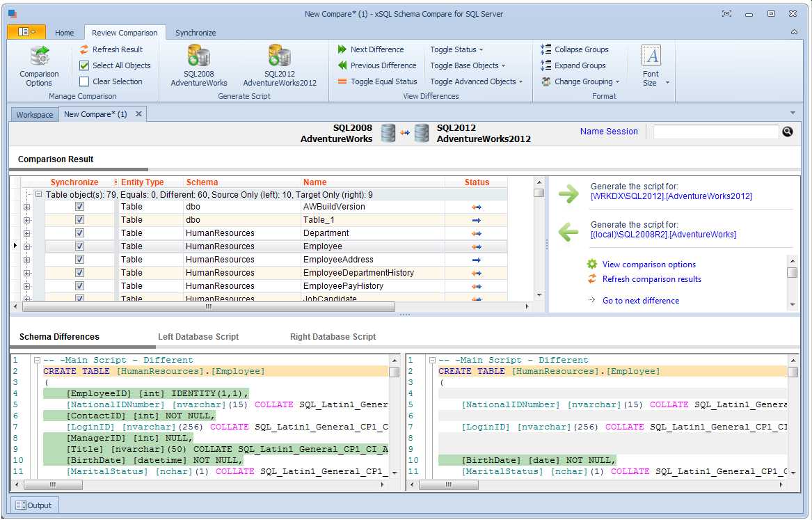Click [(local)\SQL2008R2].[AdventureWorks] link
This screenshot has width=812, height=520.
663,235
